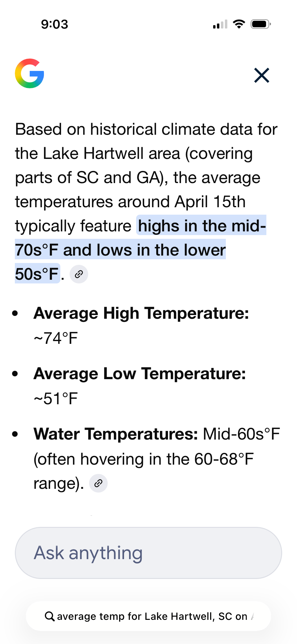Tap the 9:03 clock in status bar
Screen dimensions: 297x644
54,24
